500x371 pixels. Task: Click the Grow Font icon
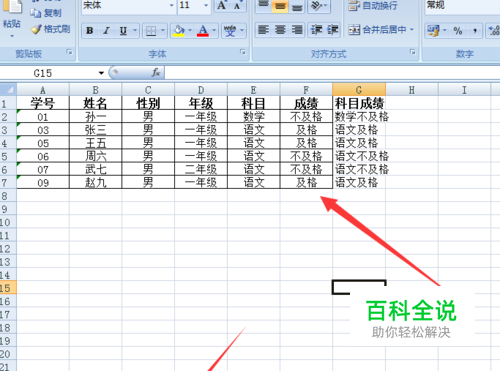click(222, 5)
